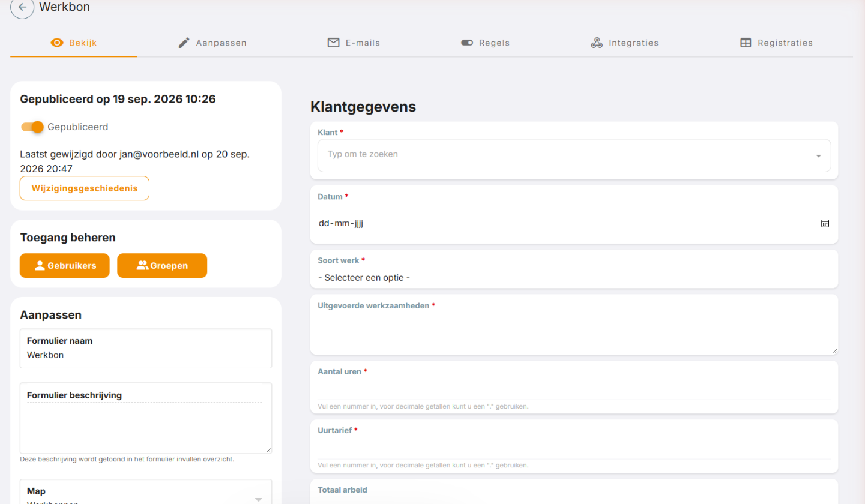Screen dimensions: 865x504
Task: Expand the Map dropdown arrow
Action: point(258,499)
